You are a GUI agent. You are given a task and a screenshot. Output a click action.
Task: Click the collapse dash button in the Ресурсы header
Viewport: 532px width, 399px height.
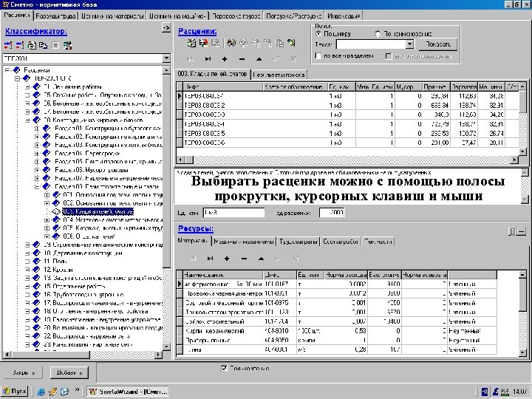coord(522,231)
